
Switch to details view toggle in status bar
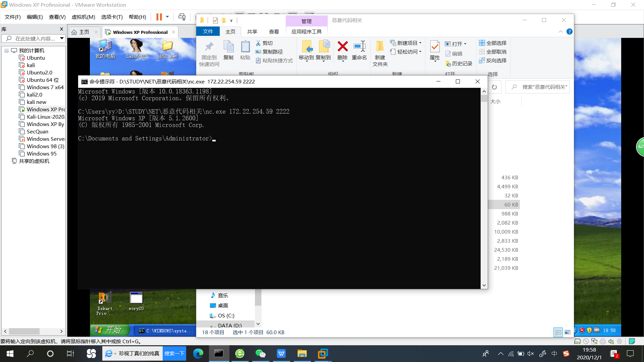(x=558, y=332)
